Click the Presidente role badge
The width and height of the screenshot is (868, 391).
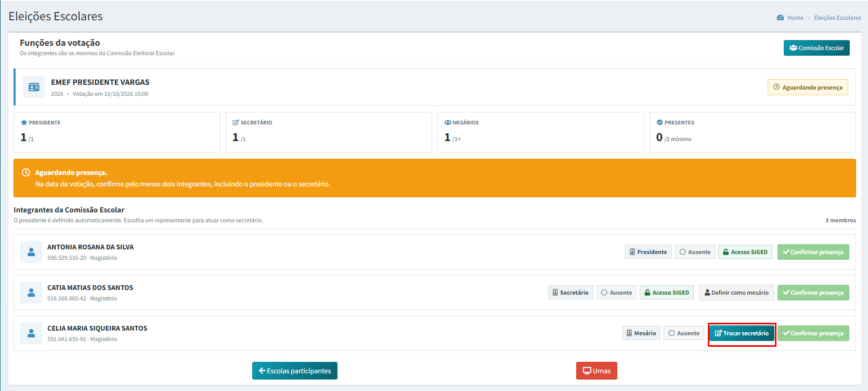(649, 252)
